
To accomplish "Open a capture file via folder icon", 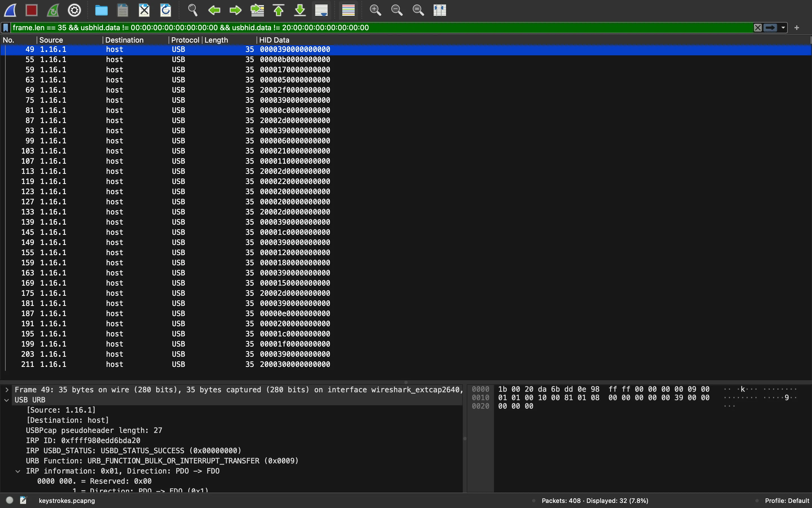I will click(x=101, y=10).
